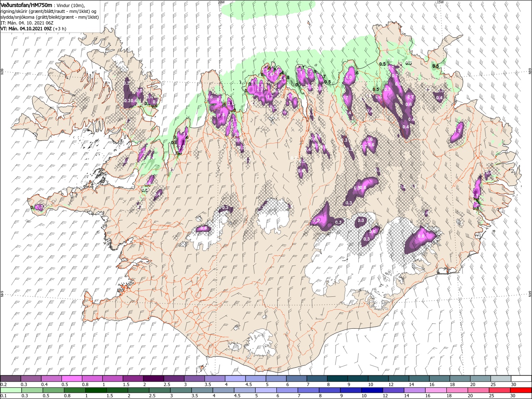Pick the palest green 0.1 rain swatch

tap(11, 390)
